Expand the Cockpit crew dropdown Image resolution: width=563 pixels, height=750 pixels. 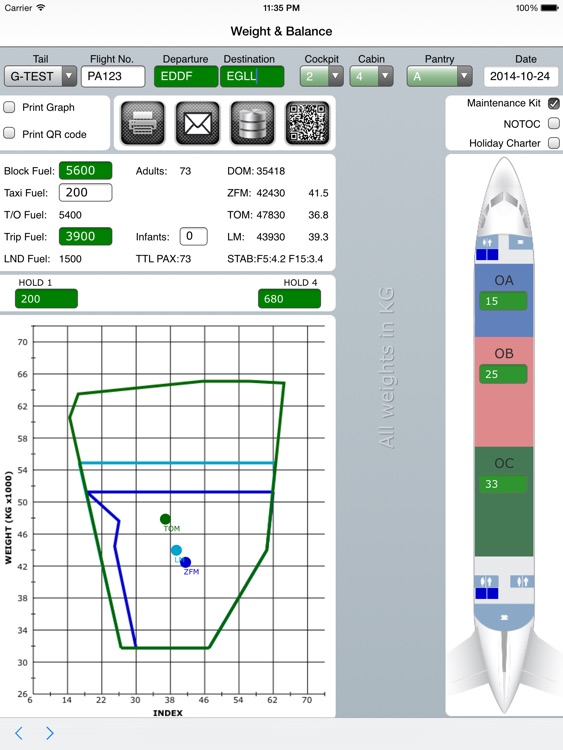tap(321, 76)
